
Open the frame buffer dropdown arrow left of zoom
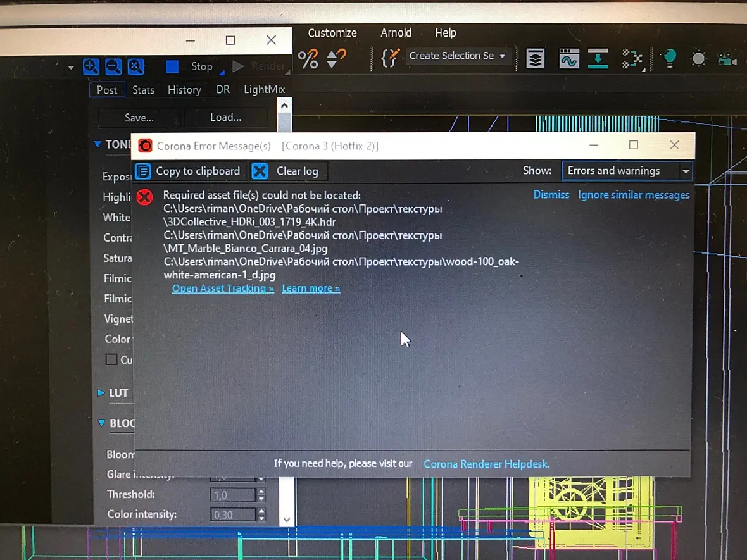pyautogui.click(x=70, y=68)
